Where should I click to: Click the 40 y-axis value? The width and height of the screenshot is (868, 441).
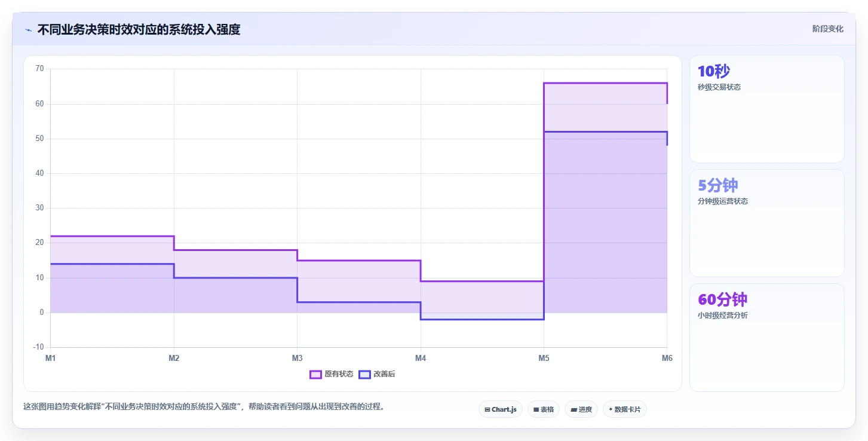pos(39,173)
